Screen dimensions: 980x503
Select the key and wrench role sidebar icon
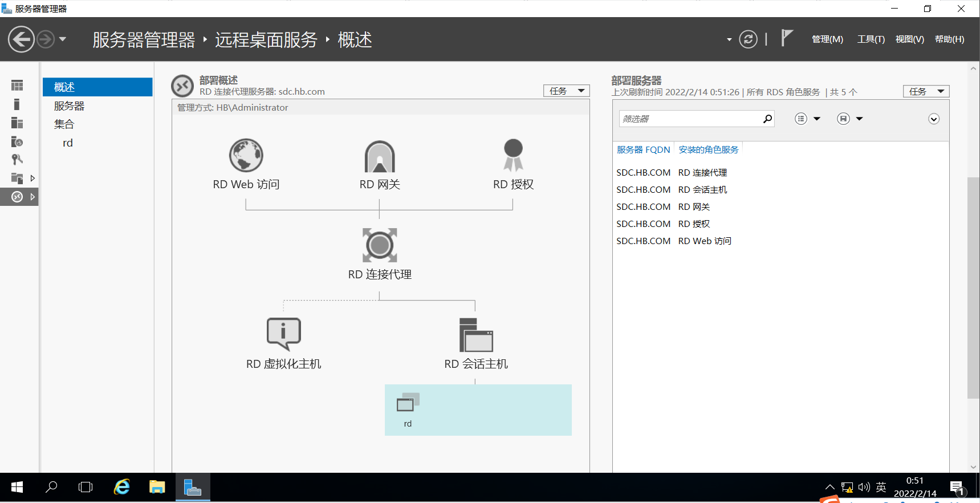pos(17,160)
